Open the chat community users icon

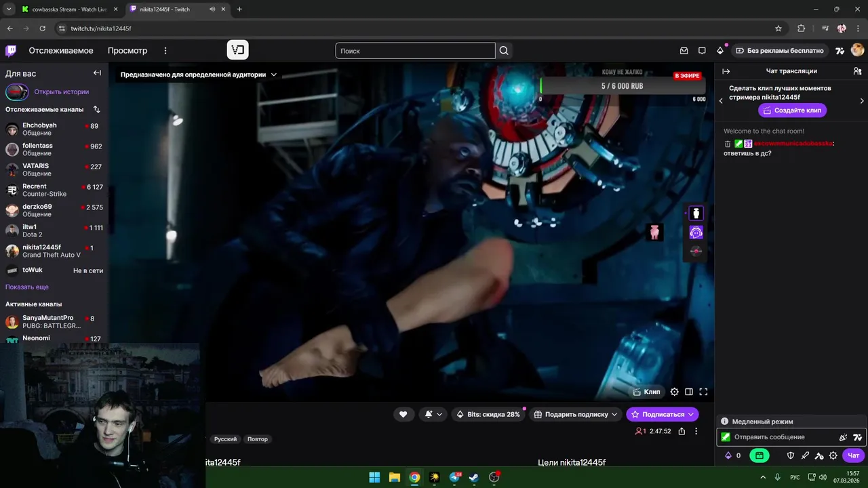[857, 71]
